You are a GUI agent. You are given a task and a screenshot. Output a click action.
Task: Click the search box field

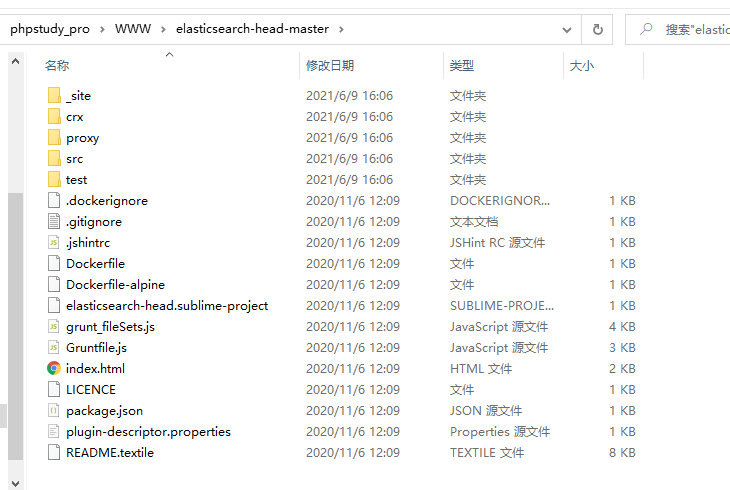point(678,30)
